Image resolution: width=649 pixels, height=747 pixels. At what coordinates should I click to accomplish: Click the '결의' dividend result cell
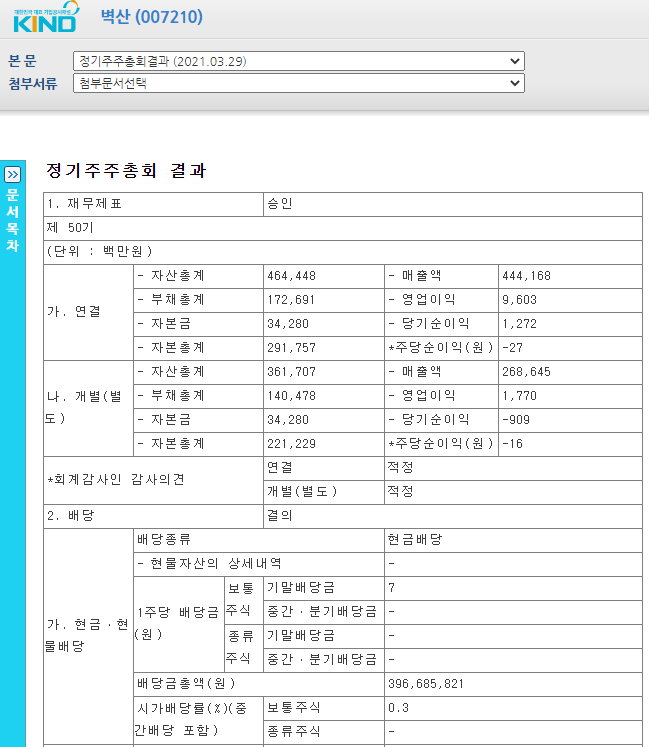click(x=453, y=516)
